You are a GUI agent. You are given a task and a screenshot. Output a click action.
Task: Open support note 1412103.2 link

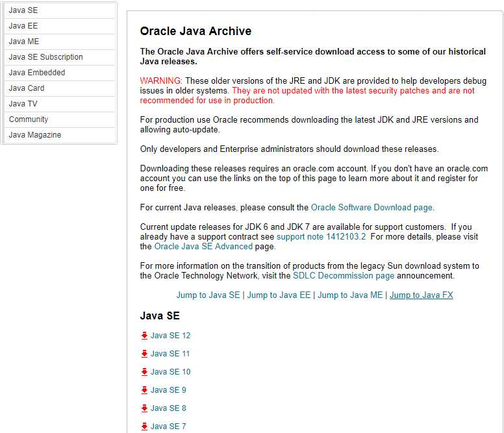[321, 237]
